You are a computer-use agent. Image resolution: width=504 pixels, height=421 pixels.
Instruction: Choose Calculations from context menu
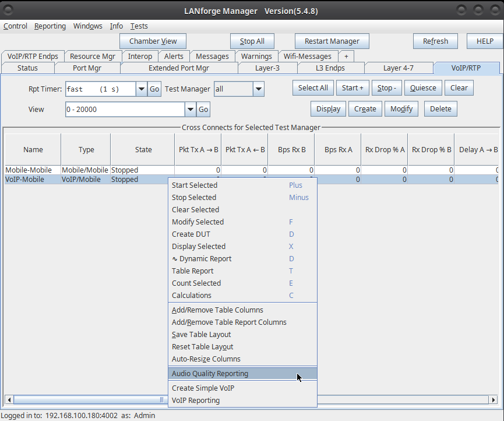point(243,295)
